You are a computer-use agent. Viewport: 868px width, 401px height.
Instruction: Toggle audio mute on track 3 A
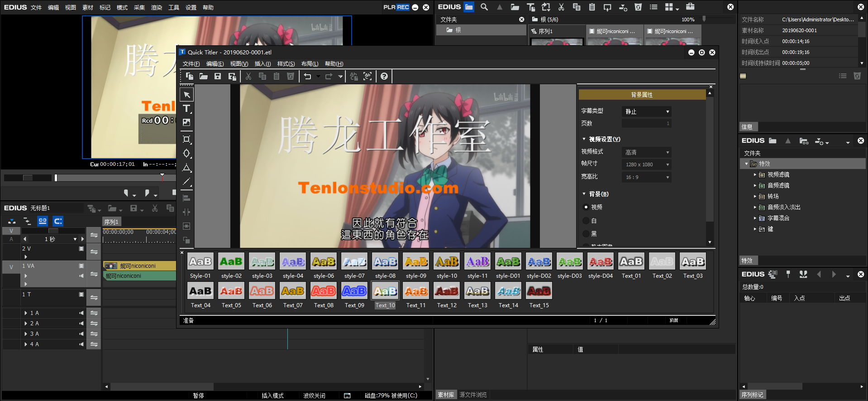(81, 334)
